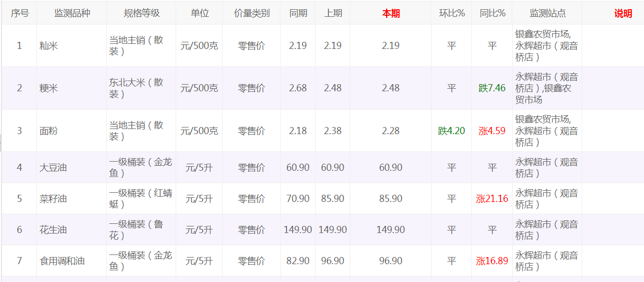Click the 花生油 product cell
This screenshot has width=644, height=282.
point(54,230)
